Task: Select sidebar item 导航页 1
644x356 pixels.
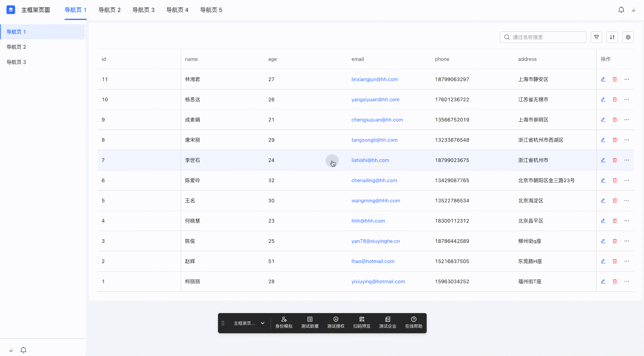Action: pos(42,32)
